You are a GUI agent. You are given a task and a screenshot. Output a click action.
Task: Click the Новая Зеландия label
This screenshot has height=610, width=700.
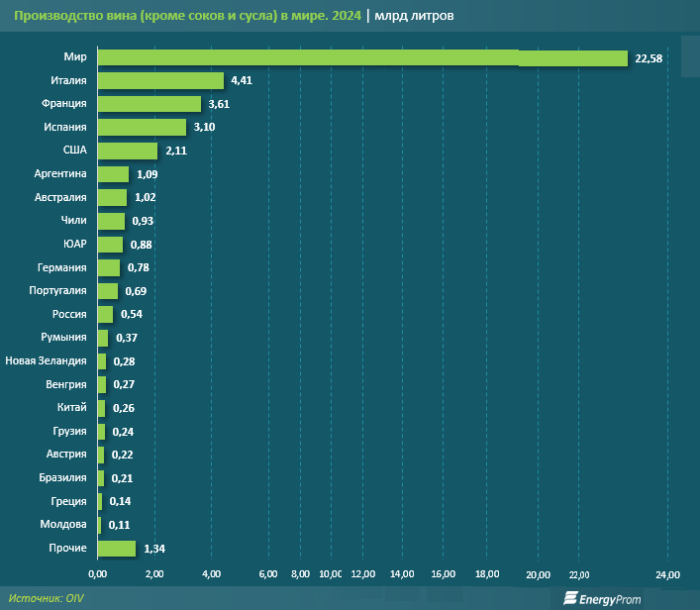pos(46,361)
